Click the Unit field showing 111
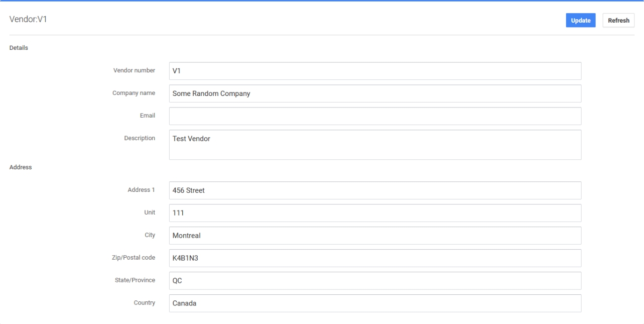This screenshot has width=644, height=324. click(374, 213)
